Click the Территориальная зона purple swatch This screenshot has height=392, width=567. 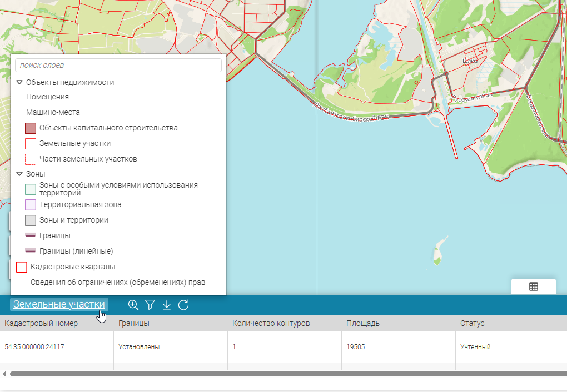pos(31,204)
